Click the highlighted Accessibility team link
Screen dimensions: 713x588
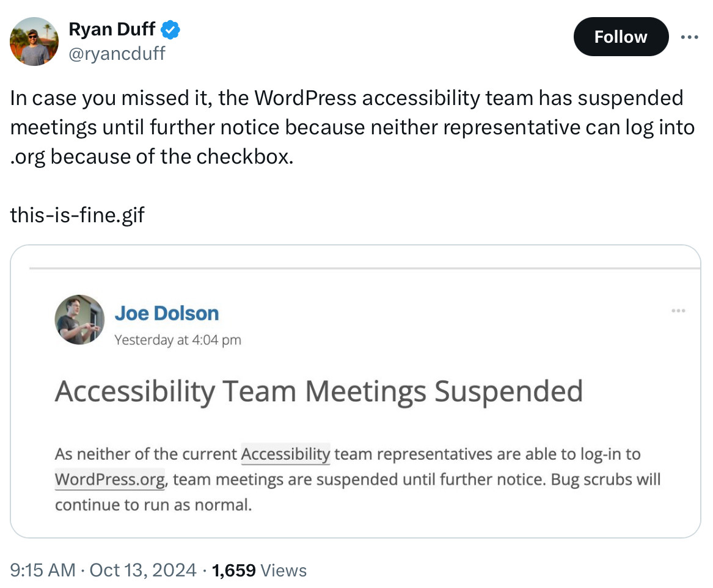(285, 454)
